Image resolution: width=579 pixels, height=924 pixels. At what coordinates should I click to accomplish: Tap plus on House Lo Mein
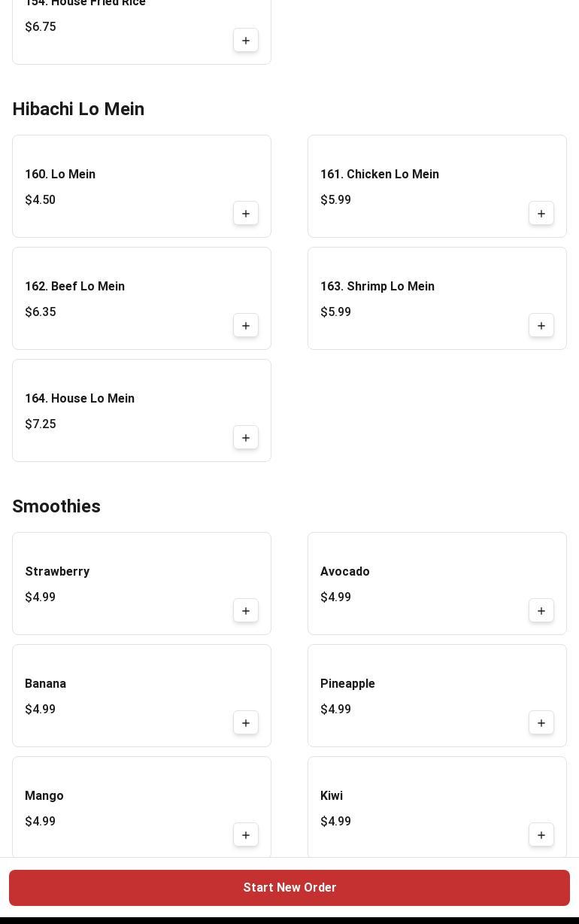(246, 438)
